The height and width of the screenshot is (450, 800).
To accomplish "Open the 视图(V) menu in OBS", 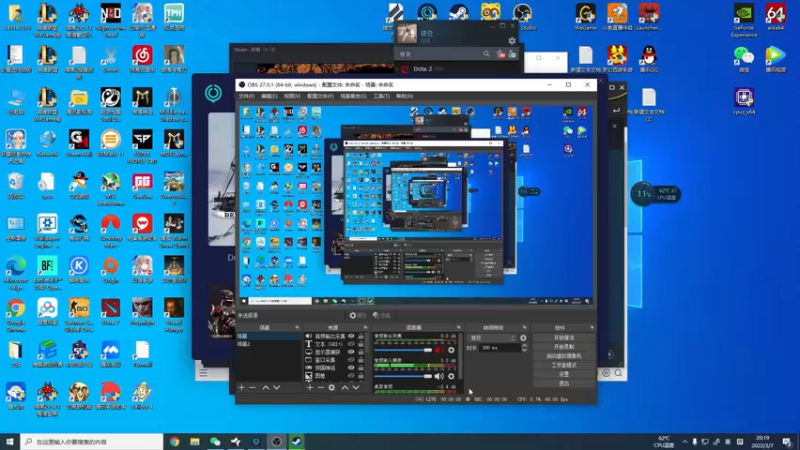I will (x=292, y=96).
